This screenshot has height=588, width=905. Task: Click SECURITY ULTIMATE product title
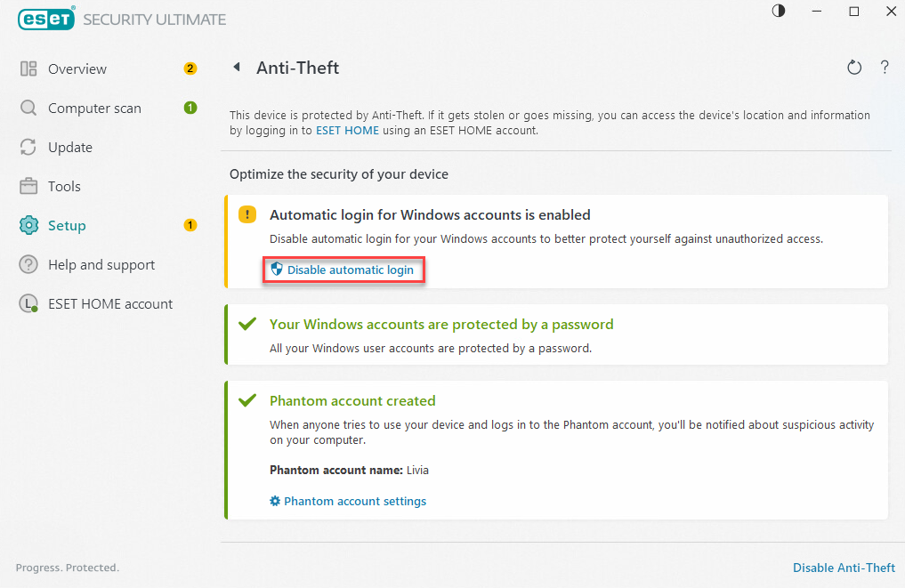[155, 20]
